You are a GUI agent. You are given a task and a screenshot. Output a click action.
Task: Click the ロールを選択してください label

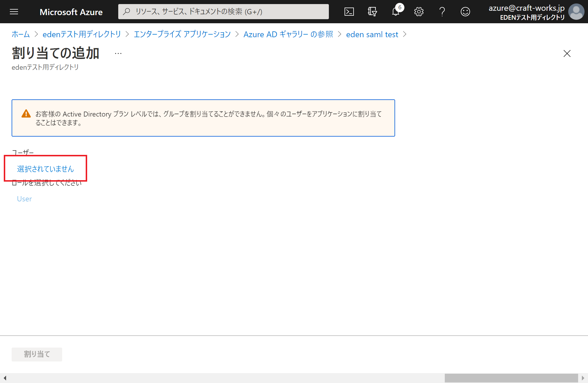[x=47, y=183]
